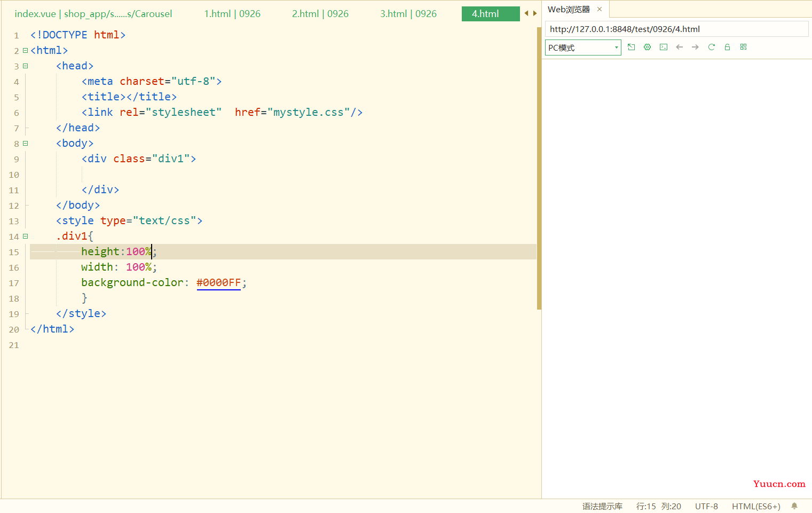This screenshot has width=812, height=513.
Task: Click the width property on line 16
Action: (97, 267)
